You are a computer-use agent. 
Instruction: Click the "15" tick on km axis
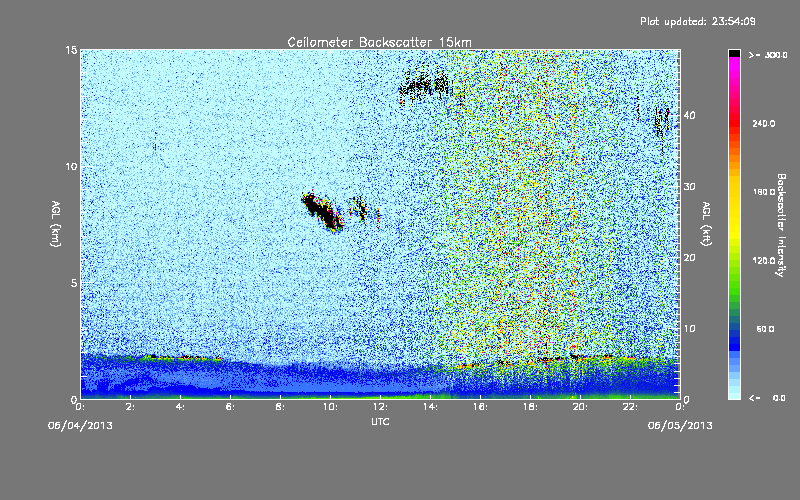coord(71,50)
